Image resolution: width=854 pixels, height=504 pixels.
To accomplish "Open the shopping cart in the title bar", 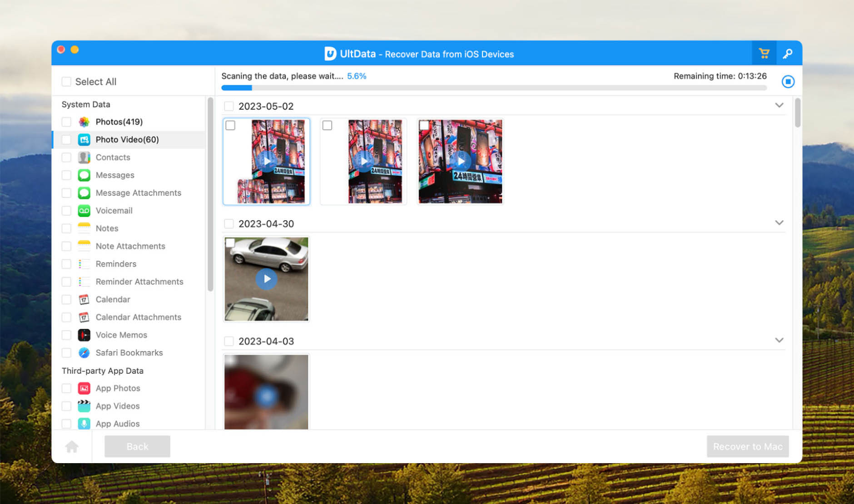I will (764, 53).
